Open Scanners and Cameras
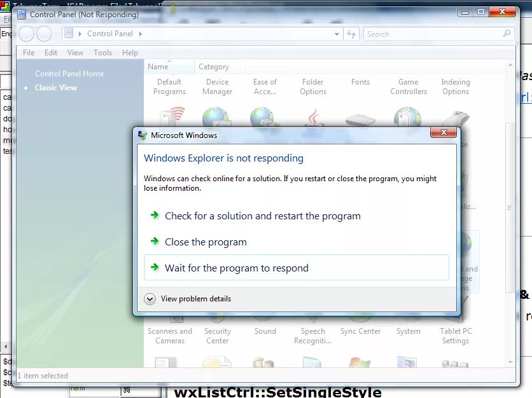Screen dimensions: 532x398 coord(170,336)
